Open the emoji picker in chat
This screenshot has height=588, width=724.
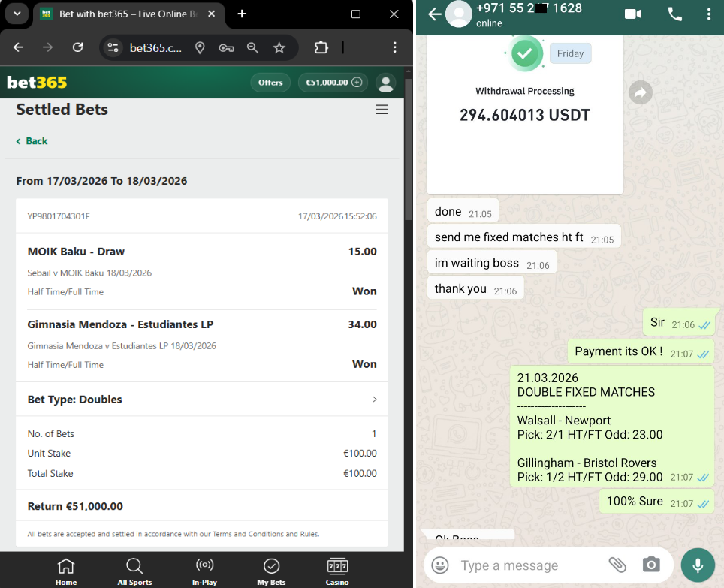[440, 565]
